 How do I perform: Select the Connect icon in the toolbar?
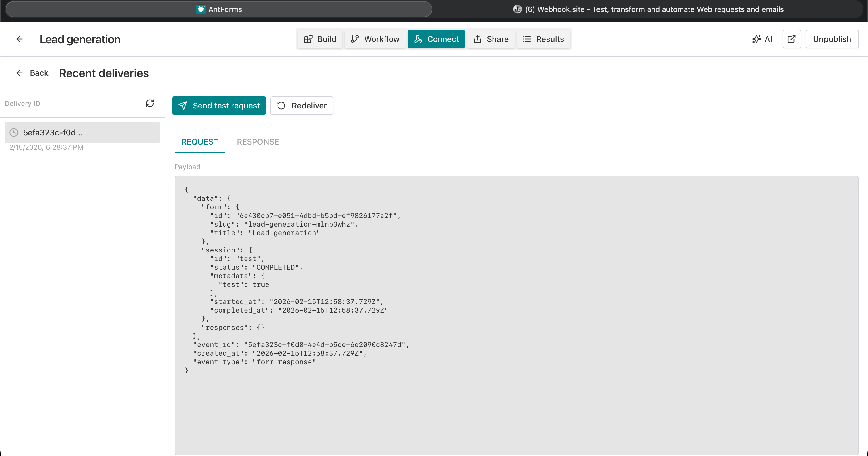(x=418, y=39)
